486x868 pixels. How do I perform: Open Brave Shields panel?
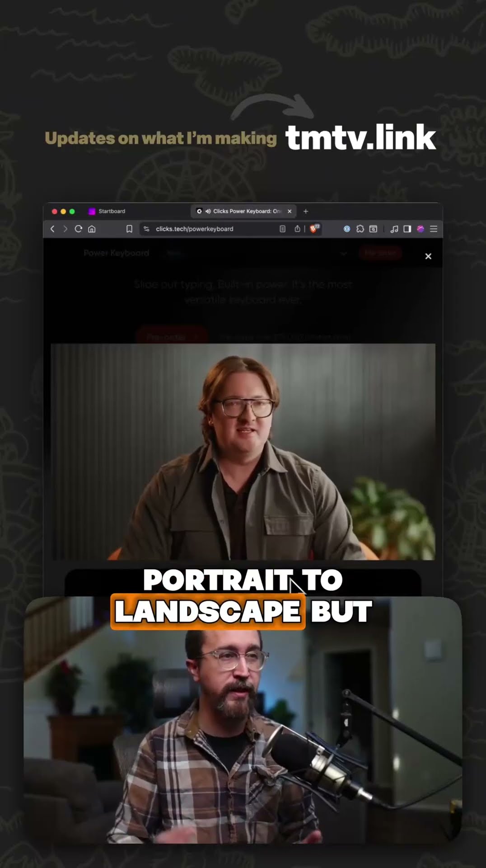point(314,229)
